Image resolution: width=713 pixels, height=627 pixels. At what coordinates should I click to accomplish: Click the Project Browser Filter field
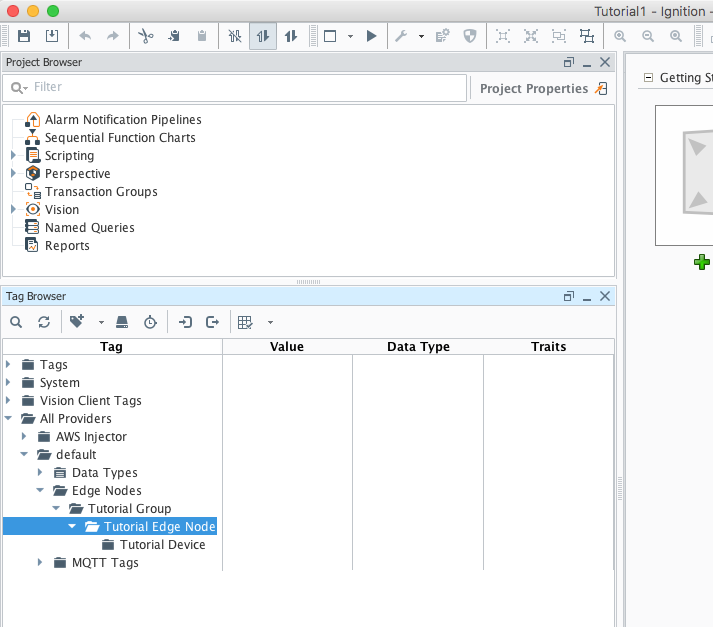240,88
